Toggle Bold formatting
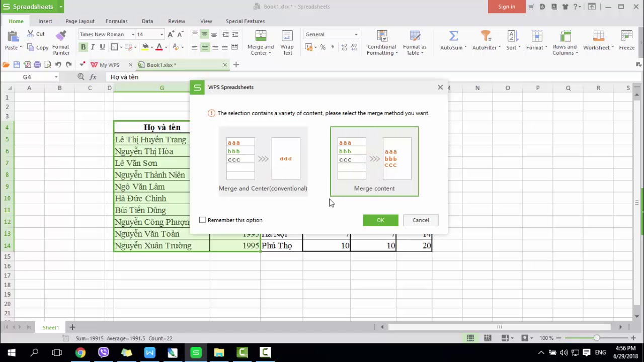The width and height of the screenshot is (644, 362). (84, 47)
